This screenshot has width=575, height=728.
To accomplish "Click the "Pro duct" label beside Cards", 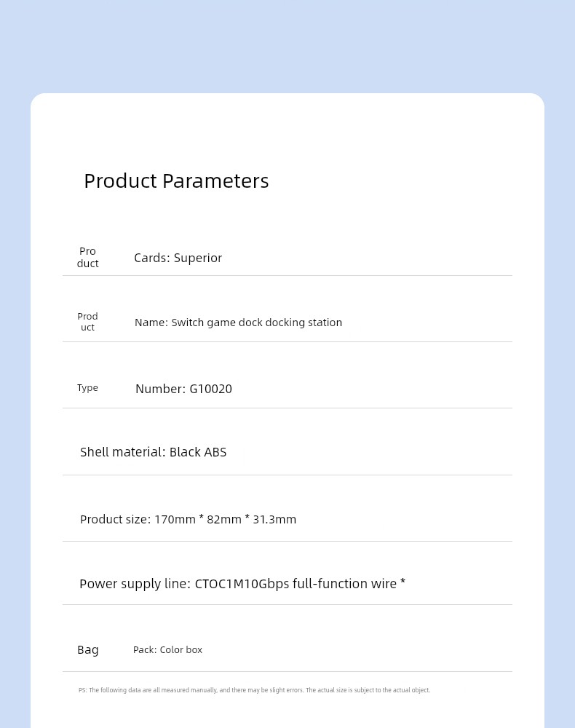I will pos(87,257).
